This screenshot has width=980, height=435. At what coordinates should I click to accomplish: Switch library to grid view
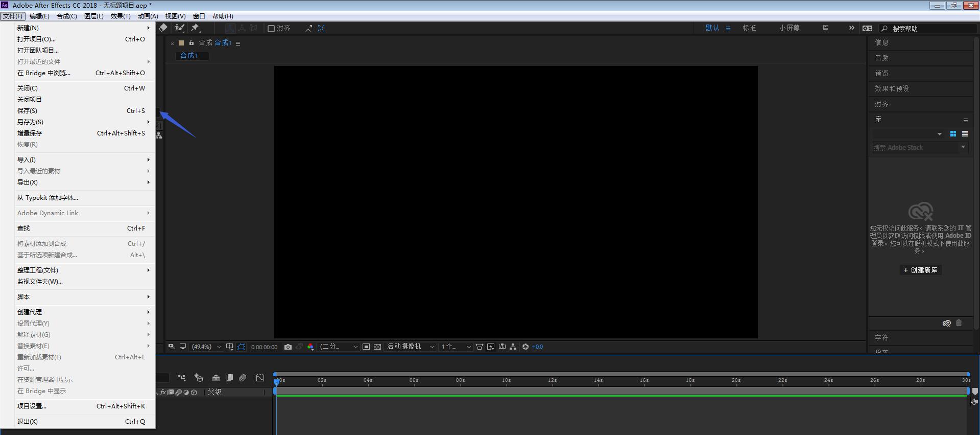coord(953,134)
